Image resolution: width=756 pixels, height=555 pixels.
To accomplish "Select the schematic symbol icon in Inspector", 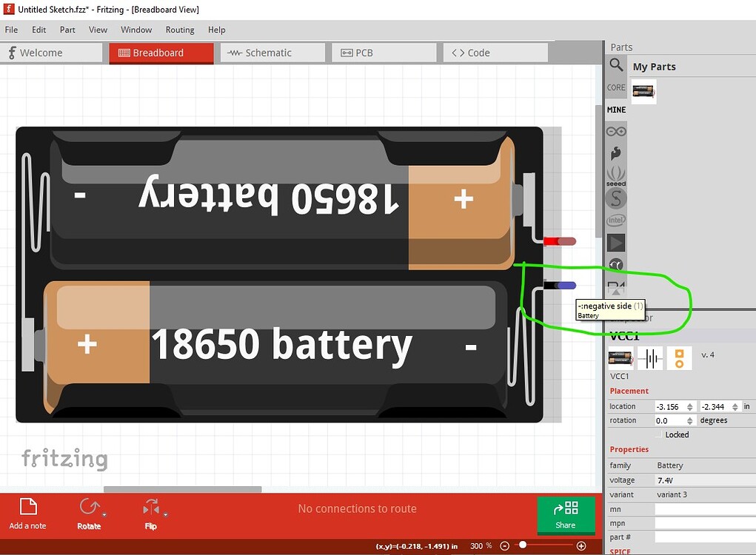I will tap(649, 357).
